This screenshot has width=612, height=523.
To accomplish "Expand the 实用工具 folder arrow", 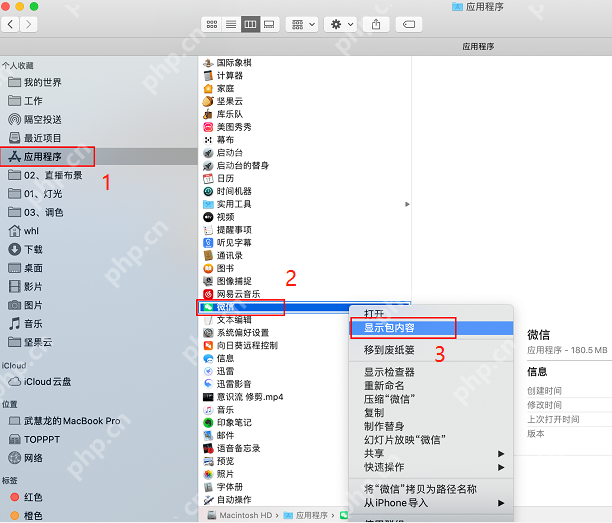I will coord(407,204).
